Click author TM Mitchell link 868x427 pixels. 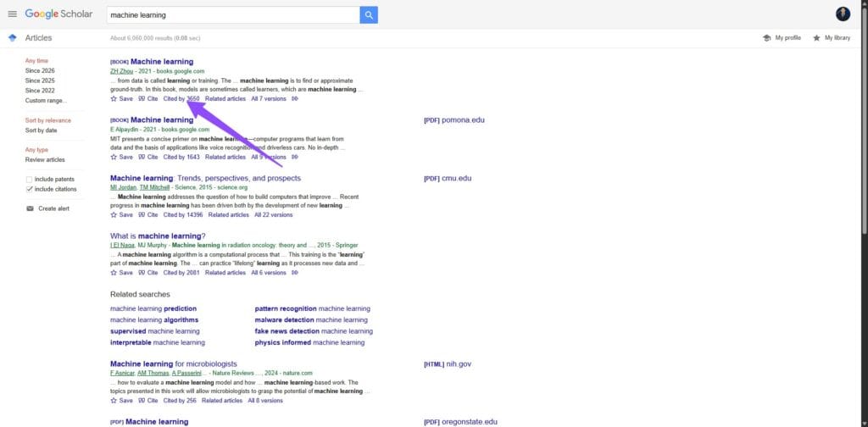coord(154,187)
